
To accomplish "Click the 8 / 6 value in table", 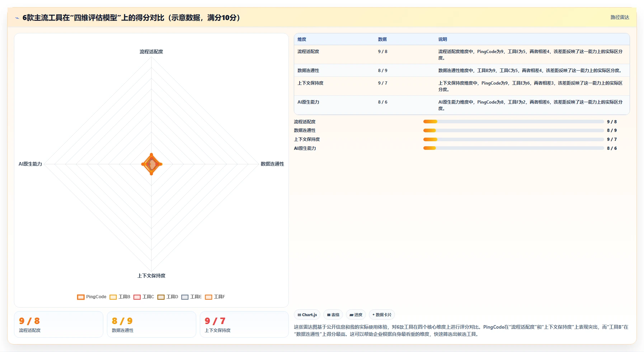I will (x=382, y=102).
